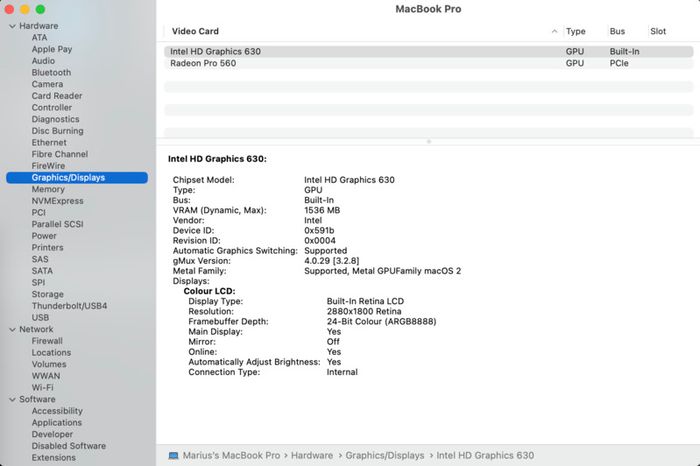Open the Thunderbolt/USB4 section
This screenshot has width=700, height=466.
coord(69,306)
